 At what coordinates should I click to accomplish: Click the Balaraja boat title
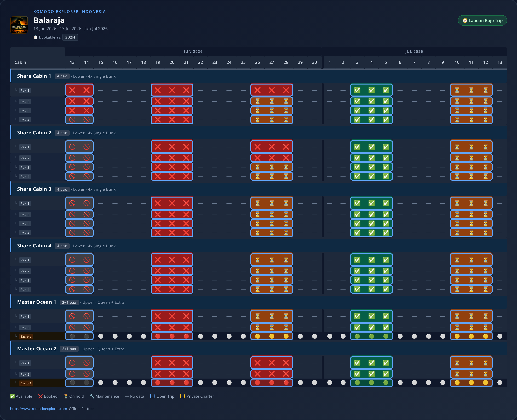coord(49,20)
